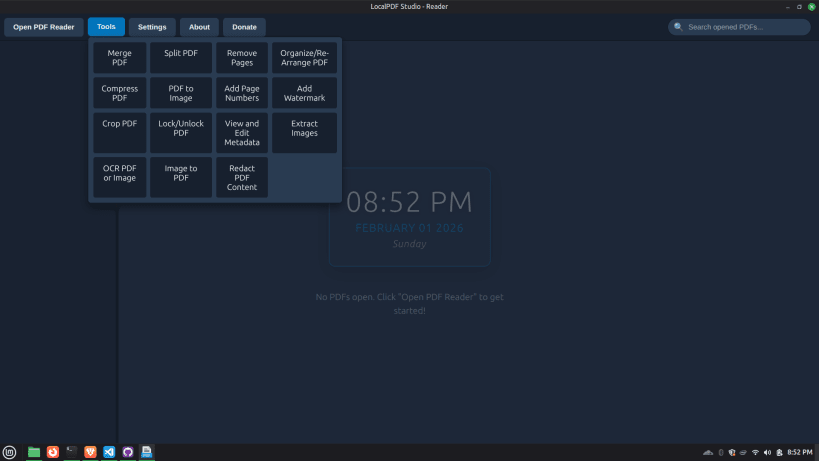Select View and Edit Metadata
Screen dimensions: 819x461
[242, 133]
